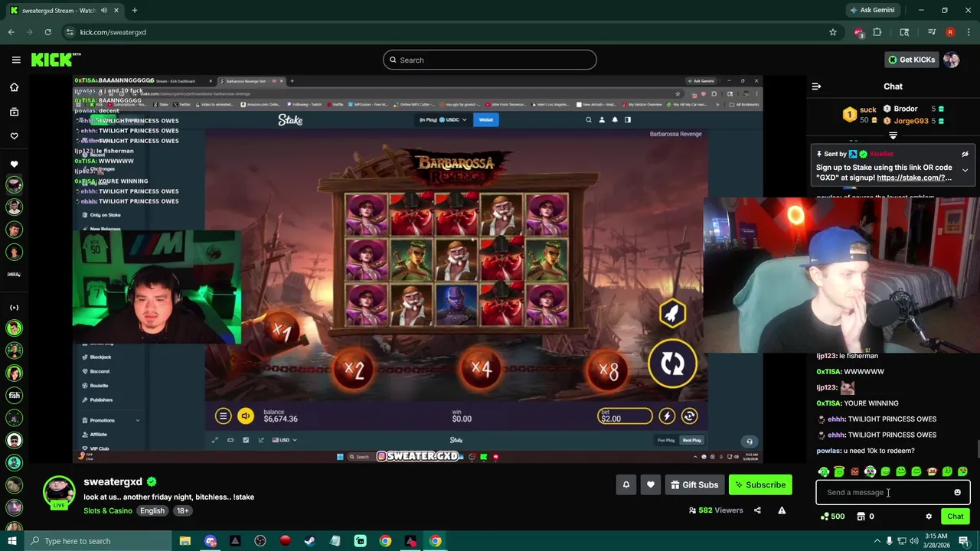Viewport: 980px width, 551px height.
Task: Click the Windows taskbar search box
Action: point(97,541)
